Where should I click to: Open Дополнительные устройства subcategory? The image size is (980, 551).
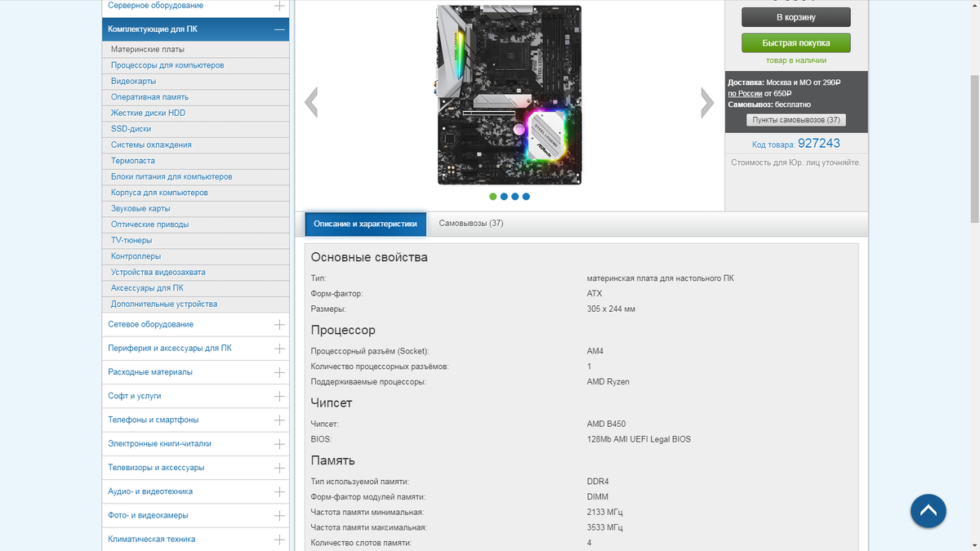(x=164, y=304)
